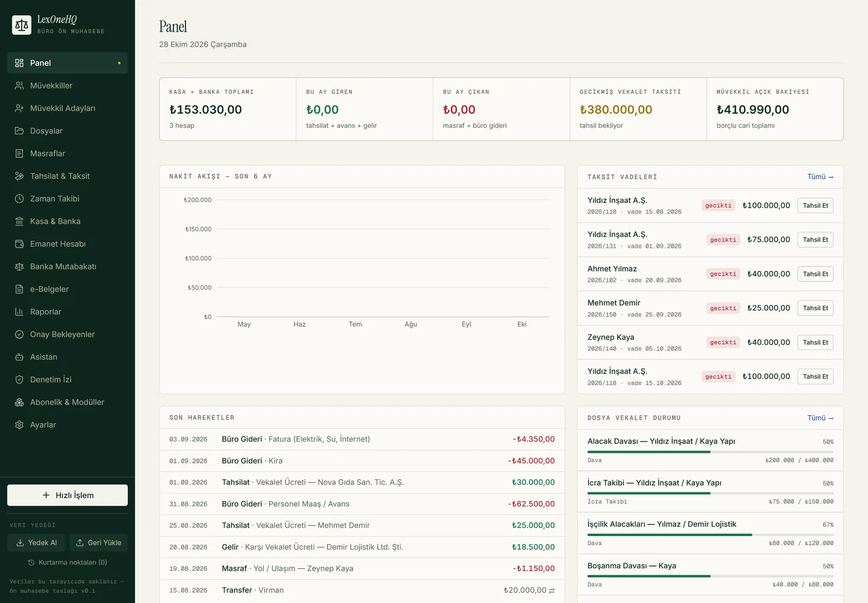The image size is (868, 603).
Task: Click Tahsil Et for Zeynep Kaya
Action: pyautogui.click(x=815, y=343)
